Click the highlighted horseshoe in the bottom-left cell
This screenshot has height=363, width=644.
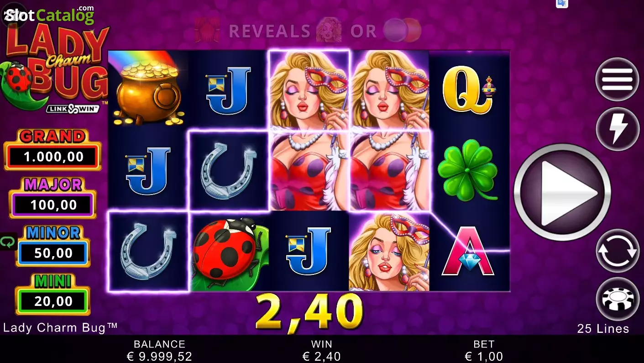click(149, 252)
